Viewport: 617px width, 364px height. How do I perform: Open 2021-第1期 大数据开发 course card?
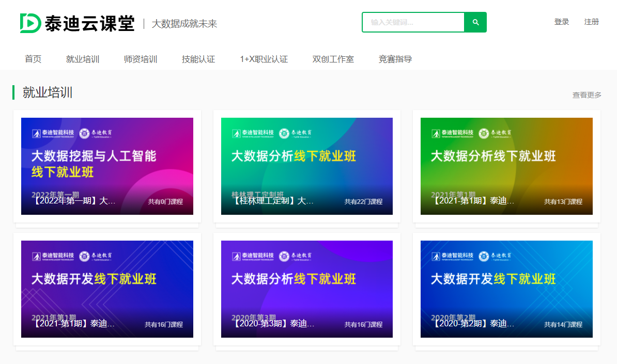pyautogui.click(x=107, y=289)
